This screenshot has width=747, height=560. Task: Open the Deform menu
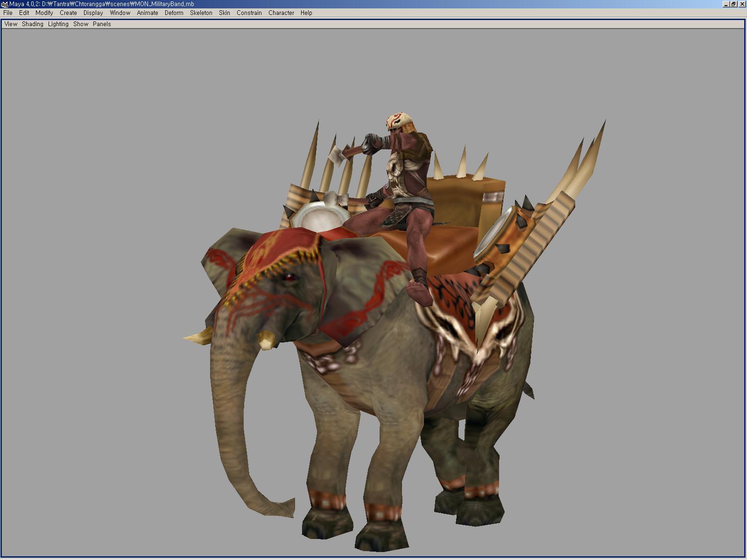point(174,13)
